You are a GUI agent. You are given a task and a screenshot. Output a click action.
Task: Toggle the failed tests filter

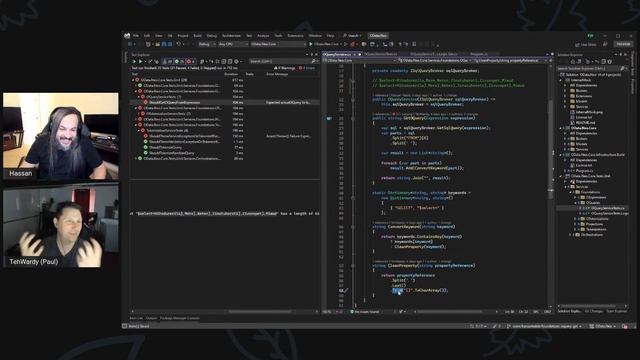tap(190, 62)
